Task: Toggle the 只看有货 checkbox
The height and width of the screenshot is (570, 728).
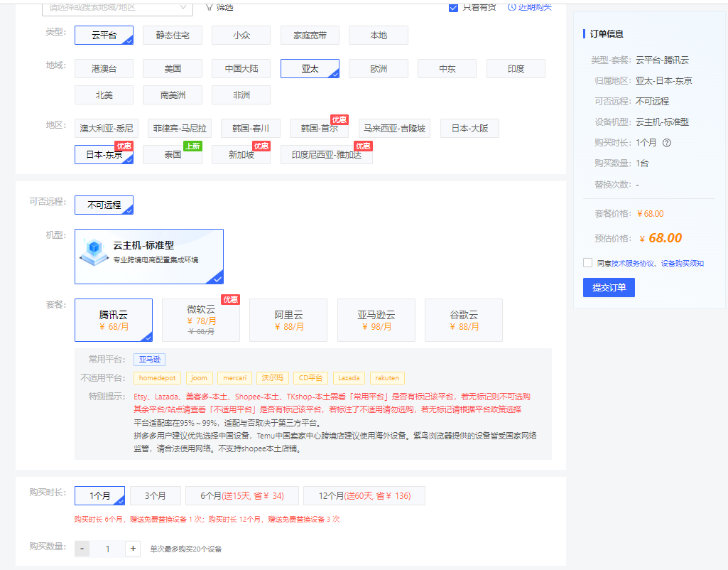Action: tap(454, 7)
